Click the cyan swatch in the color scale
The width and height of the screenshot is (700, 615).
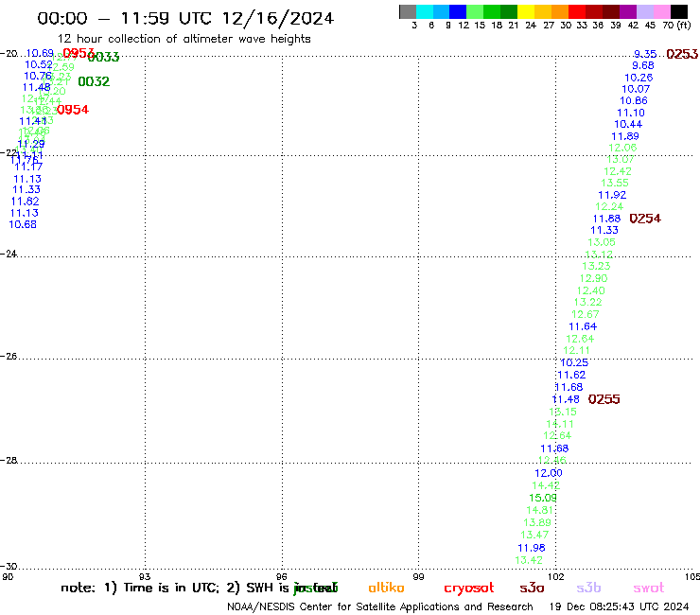[x=425, y=11]
